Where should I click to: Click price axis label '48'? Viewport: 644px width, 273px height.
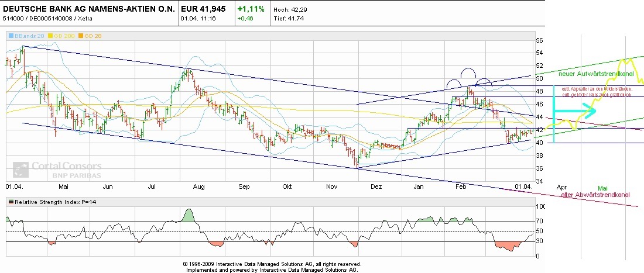539,91
